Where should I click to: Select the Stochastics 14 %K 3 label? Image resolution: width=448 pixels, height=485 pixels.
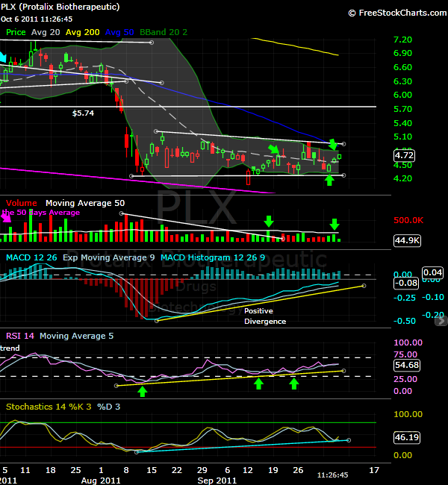(49, 407)
